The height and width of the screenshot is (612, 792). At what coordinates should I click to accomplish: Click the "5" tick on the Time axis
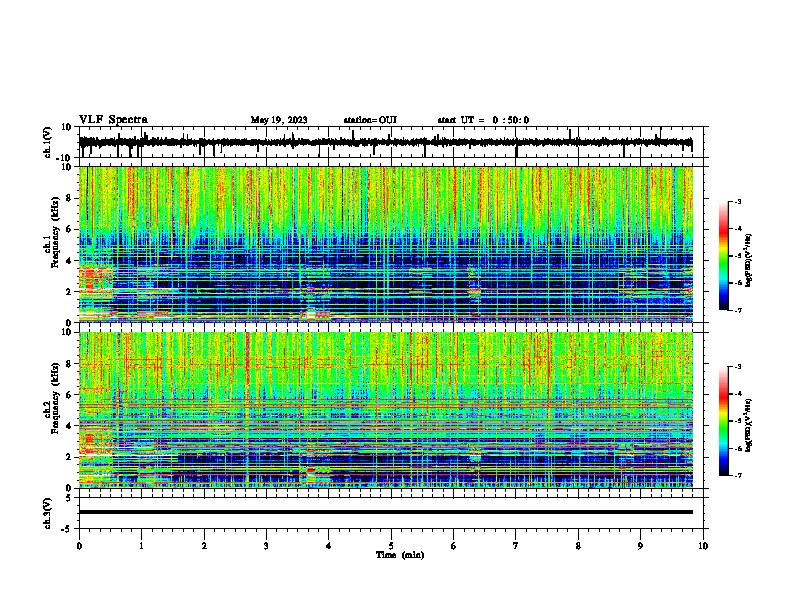pyautogui.click(x=391, y=546)
